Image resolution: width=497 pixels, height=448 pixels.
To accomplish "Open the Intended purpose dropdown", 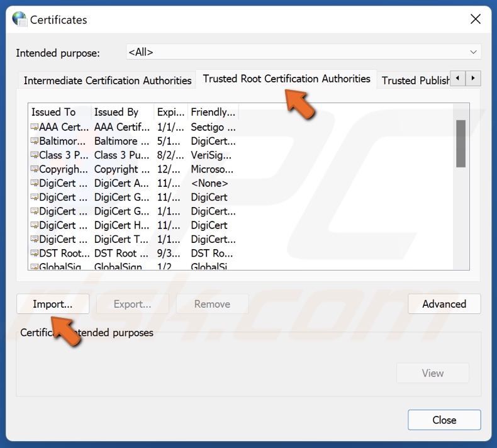I will click(x=304, y=52).
